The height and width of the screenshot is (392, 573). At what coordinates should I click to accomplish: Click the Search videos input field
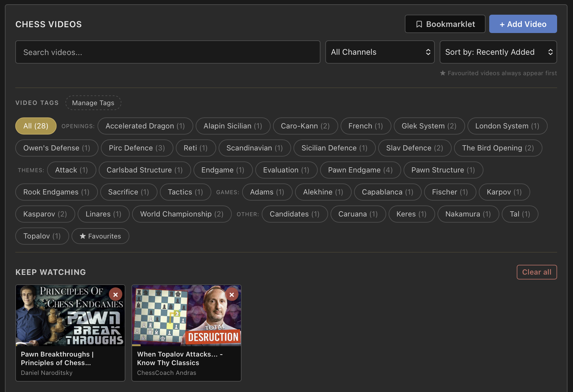(x=168, y=52)
